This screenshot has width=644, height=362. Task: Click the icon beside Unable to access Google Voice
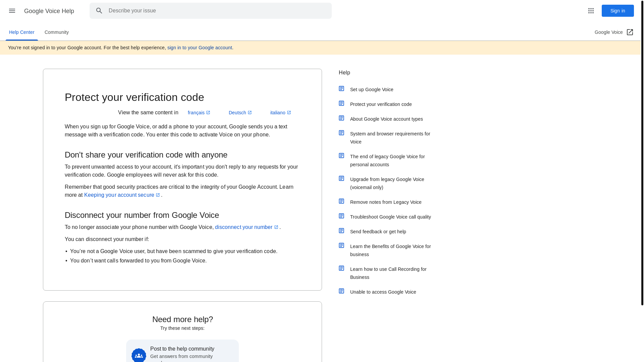pyautogui.click(x=341, y=291)
